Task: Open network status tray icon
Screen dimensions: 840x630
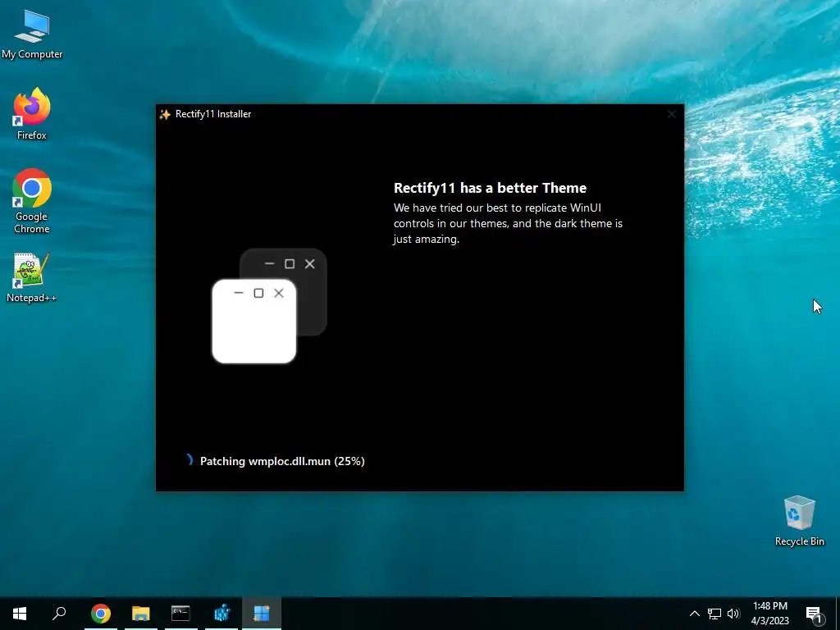Action: click(x=714, y=614)
